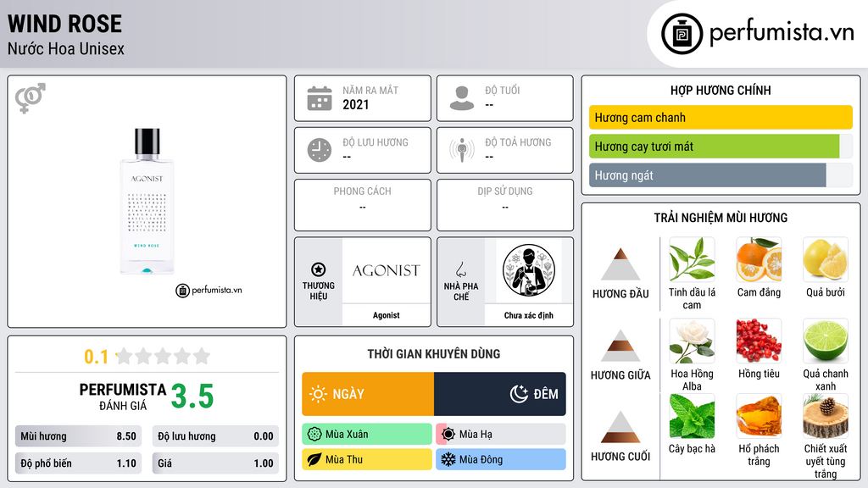The height and width of the screenshot is (488, 868).
Task: Click the perfumista.vn watermark under bottle
Action: [209, 291]
